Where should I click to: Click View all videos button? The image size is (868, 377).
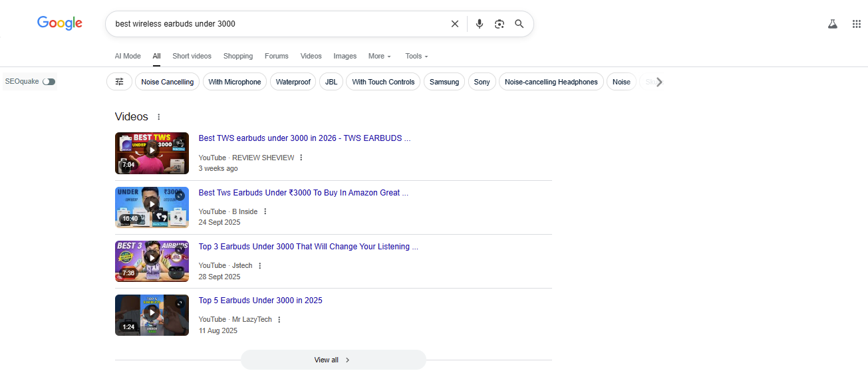[333, 360]
